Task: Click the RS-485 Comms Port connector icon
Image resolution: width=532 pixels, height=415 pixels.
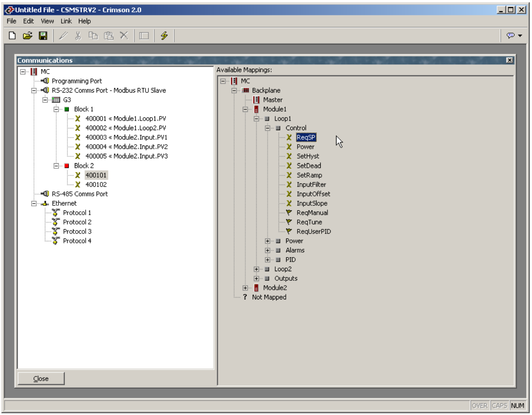Action: pos(45,194)
